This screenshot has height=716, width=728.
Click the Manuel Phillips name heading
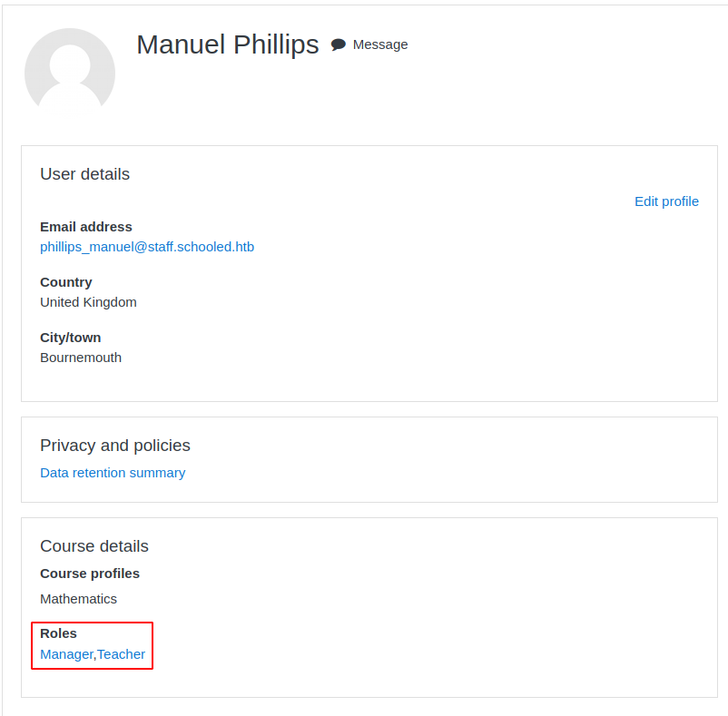point(228,44)
